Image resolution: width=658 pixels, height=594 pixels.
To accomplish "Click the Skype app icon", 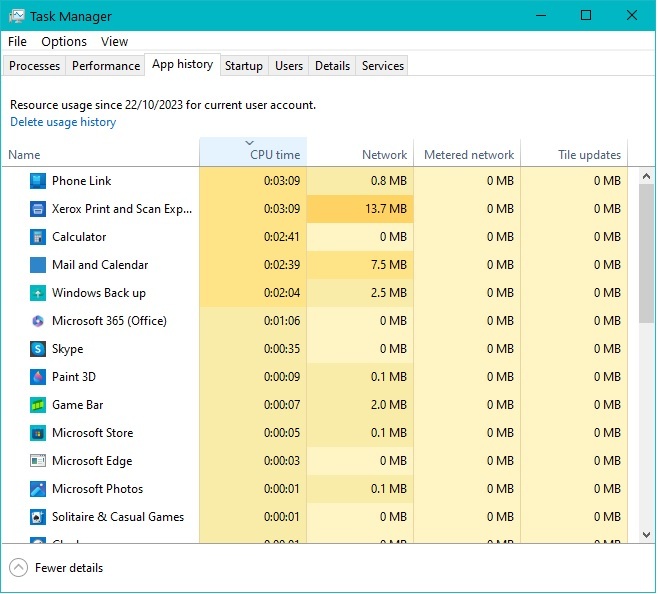I will pyautogui.click(x=38, y=349).
